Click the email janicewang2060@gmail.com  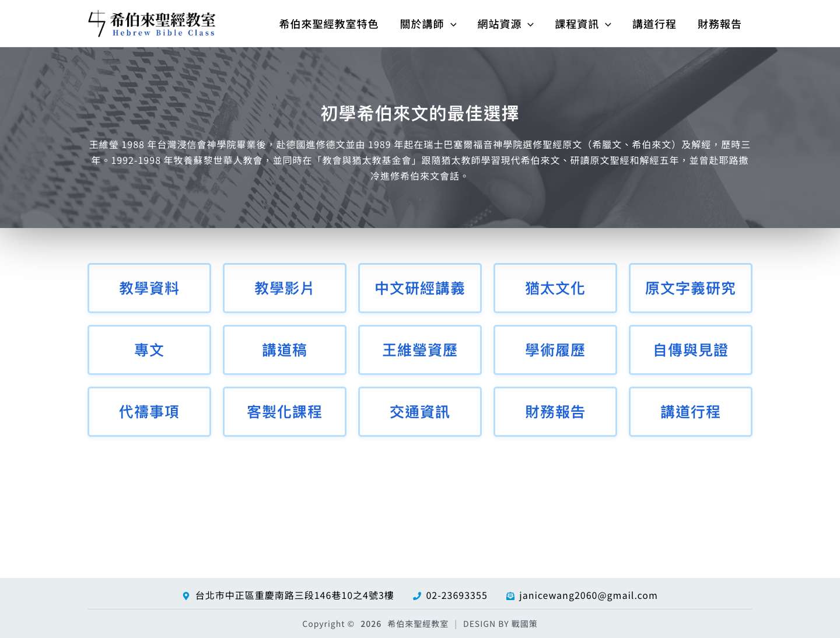[x=588, y=595]
